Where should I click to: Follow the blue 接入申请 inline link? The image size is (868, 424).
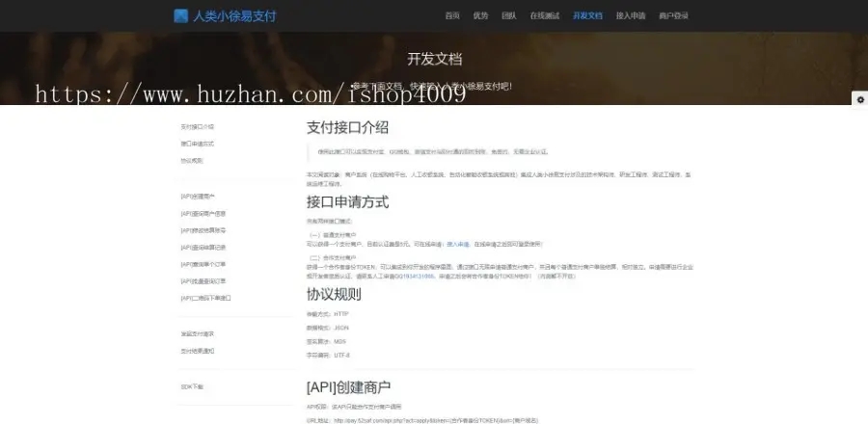point(458,244)
